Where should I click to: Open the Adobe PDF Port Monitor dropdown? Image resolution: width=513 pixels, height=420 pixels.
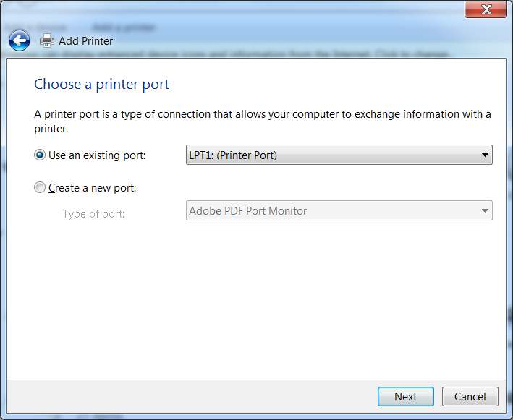pyautogui.click(x=333, y=211)
